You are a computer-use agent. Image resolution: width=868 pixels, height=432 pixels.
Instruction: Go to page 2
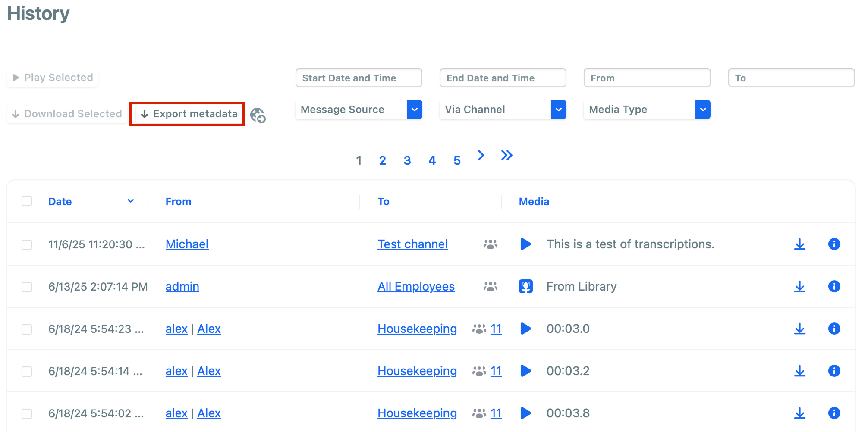coord(382,160)
